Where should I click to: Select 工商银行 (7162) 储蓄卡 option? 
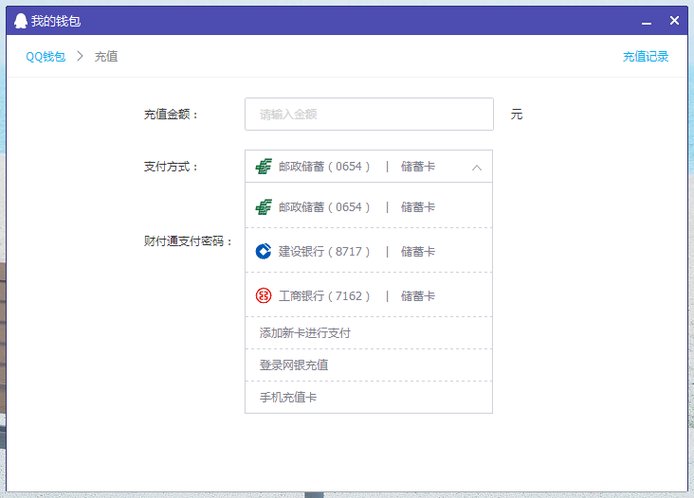[x=369, y=295]
